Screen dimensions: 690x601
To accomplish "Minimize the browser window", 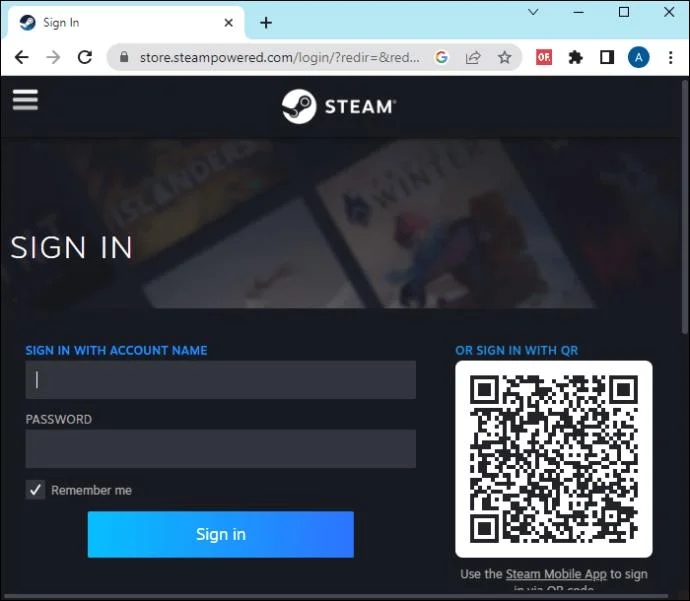I will (x=579, y=12).
